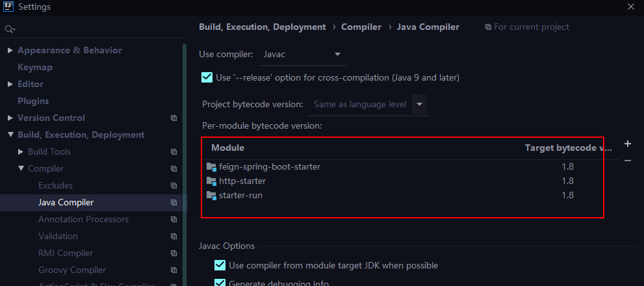644x286 pixels.
Task: Toggle the Generate debugging info checkbox
Action: coord(220,283)
